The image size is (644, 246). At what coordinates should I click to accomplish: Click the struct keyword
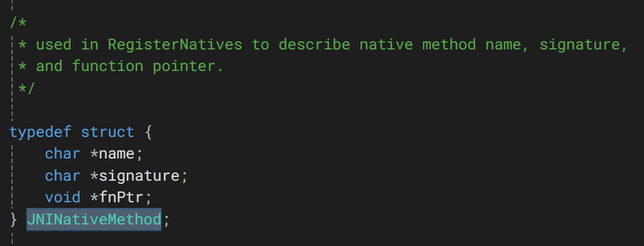(x=107, y=132)
